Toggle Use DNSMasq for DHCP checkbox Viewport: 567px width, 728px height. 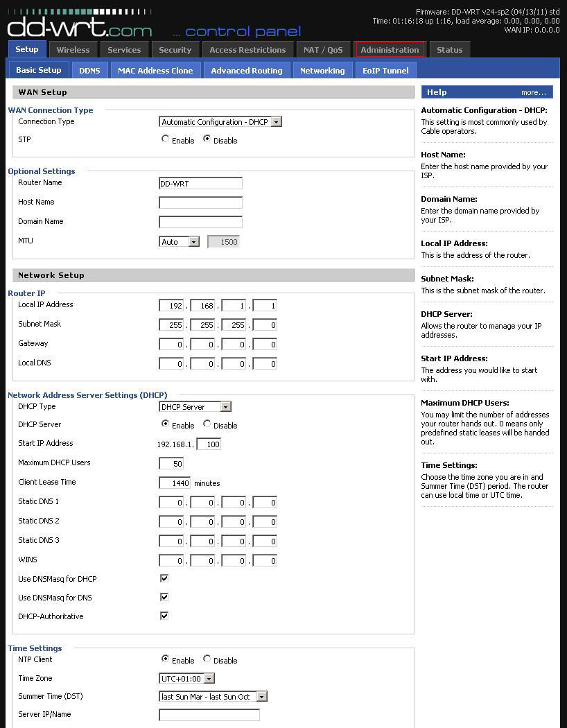(x=164, y=578)
